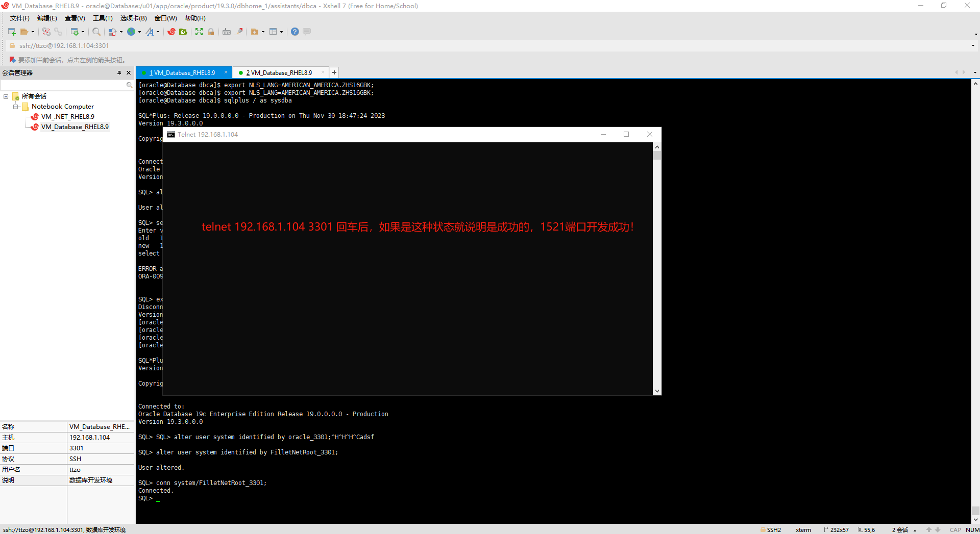This screenshot has height=534, width=980.
Task: Select Notebook Computer folder label
Action: pyautogui.click(x=63, y=107)
